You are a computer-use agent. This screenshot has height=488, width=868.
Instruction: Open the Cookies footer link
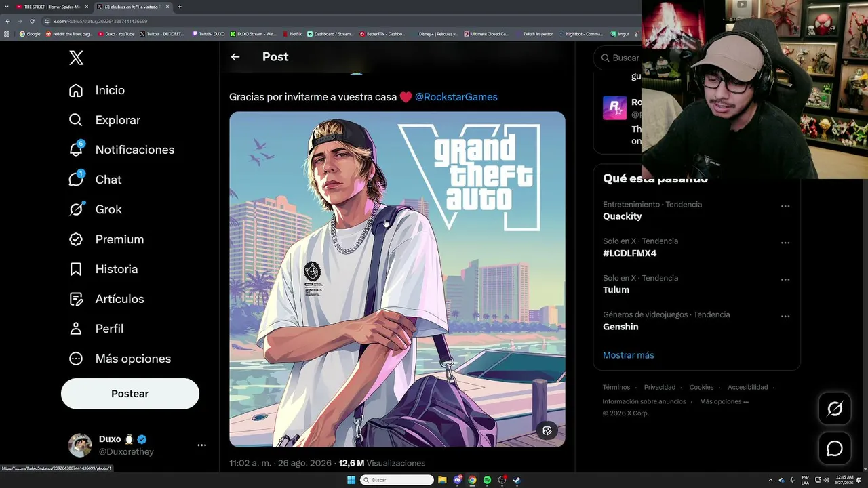click(x=702, y=388)
